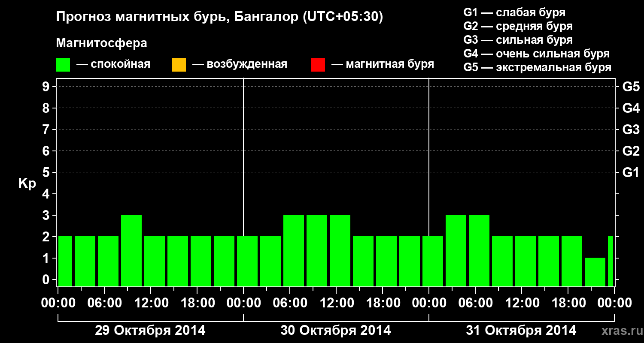Image resolution: width=644 pixels, height=343 pixels.
Task: Click 'G1 — слабая буря' legend line
Action: click(x=514, y=12)
